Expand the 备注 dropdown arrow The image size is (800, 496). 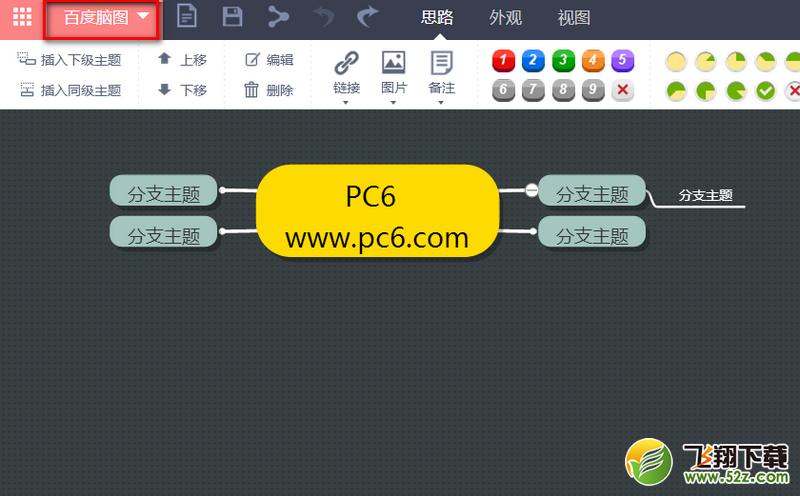tap(441, 103)
